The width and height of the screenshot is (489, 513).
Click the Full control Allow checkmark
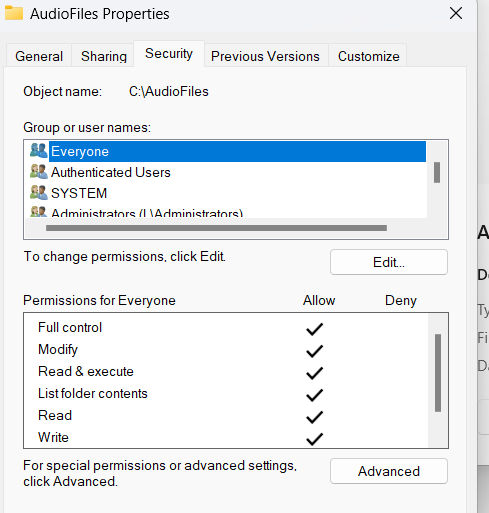tap(314, 329)
